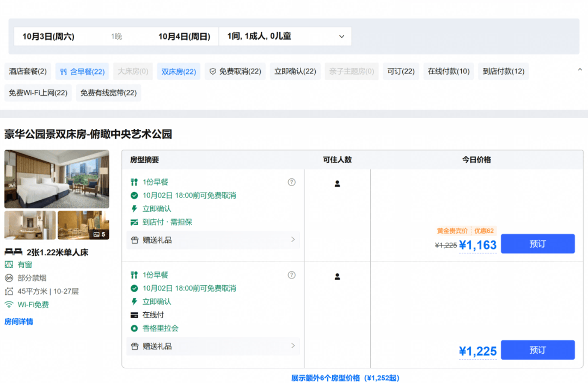Toggle the 免费取消(22) filter
Screen dimensions: 588x383
(x=235, y=71)
